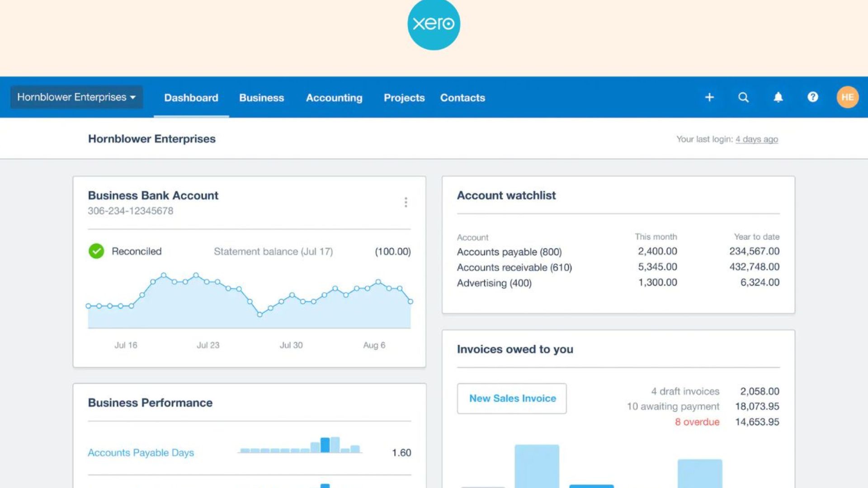Image resolution: width=868 pixels, height=488 pixels.
Task: Click the New Sales Invoice button
Action: [x=512, y=398]
